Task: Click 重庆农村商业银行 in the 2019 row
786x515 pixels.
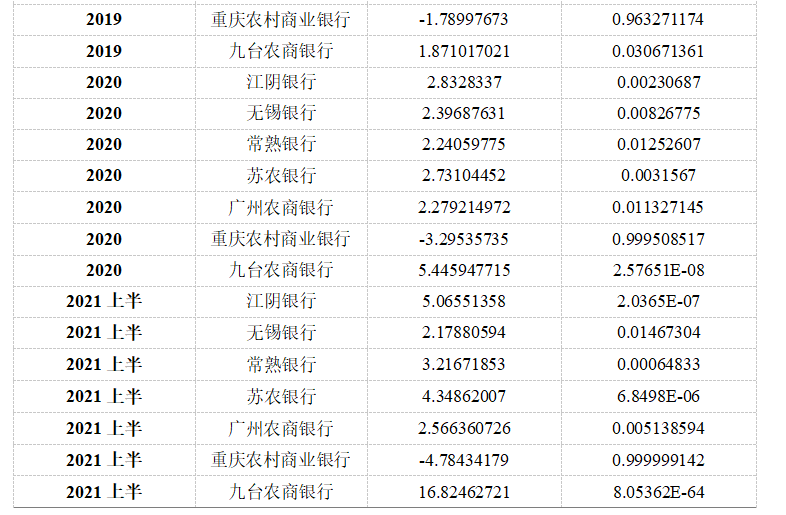Action: coord(280,20)
